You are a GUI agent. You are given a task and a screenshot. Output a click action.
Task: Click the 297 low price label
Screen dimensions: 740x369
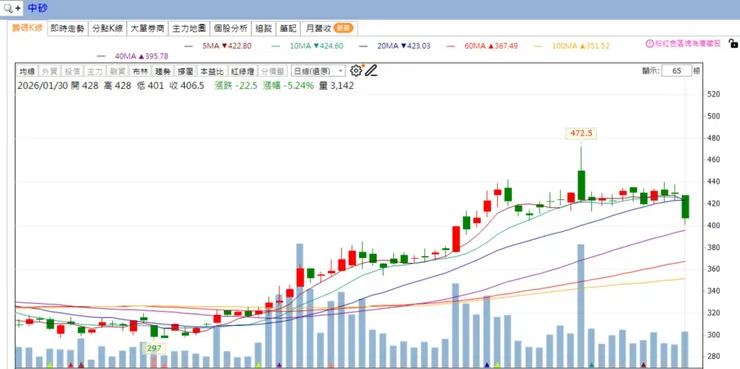click(x=154, y=349)
